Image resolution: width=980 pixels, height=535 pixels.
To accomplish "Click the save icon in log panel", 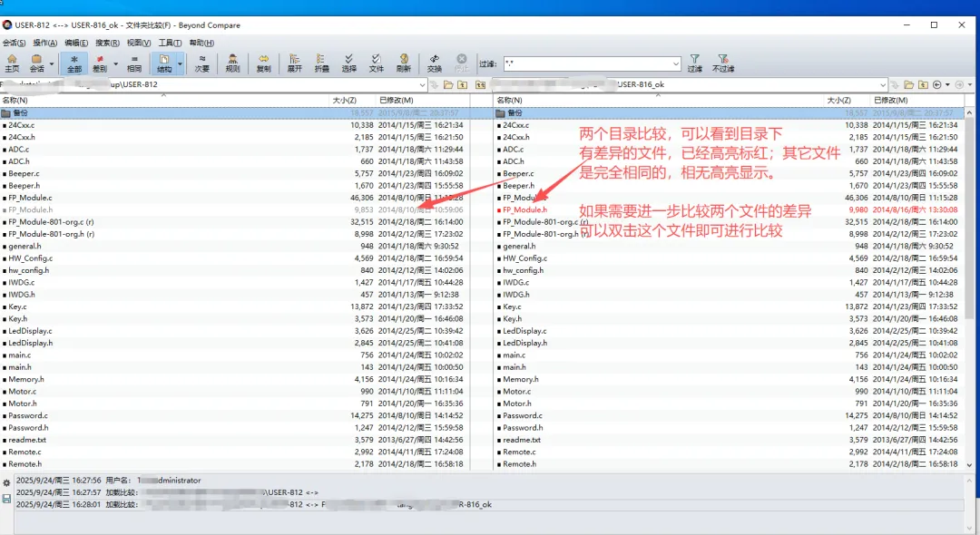I will (6, 499).
